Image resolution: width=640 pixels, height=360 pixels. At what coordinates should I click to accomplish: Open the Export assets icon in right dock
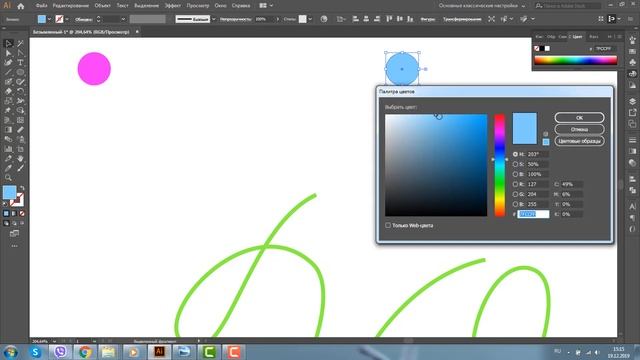(x=632, y=112)
